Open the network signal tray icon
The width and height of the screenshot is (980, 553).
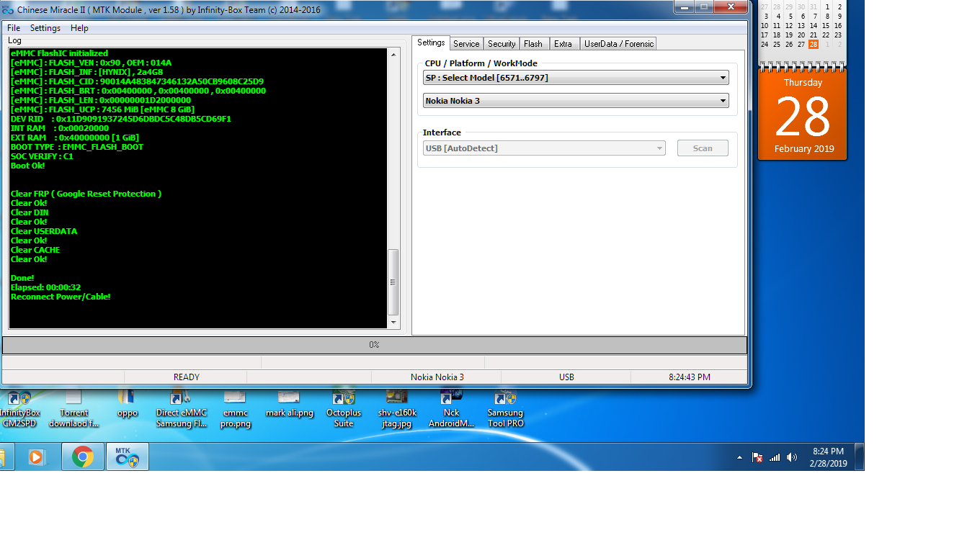point(775,457)
